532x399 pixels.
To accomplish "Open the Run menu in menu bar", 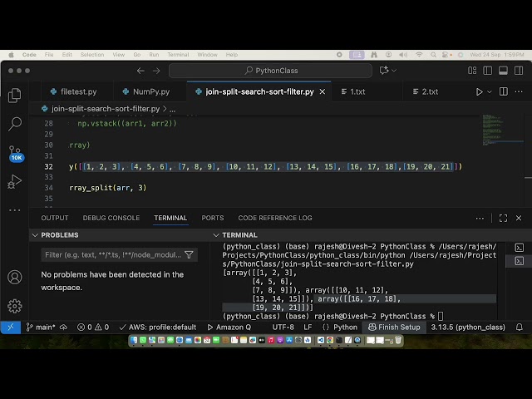I will coord(154,55).
